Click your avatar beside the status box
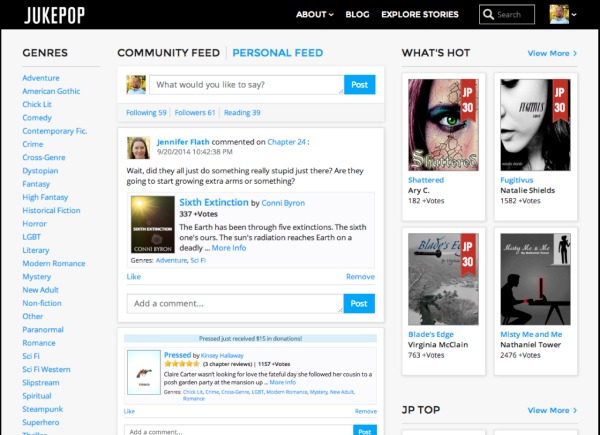The width and height of the screenshot is (600, 435). pos(136,85)
